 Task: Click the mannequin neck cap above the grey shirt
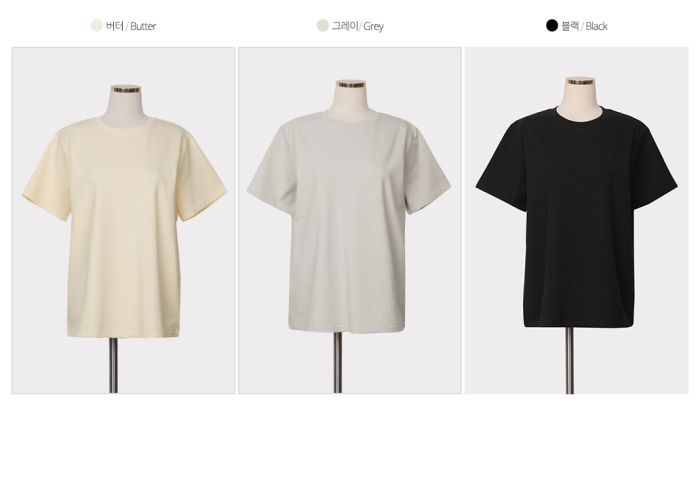[351, 84]
